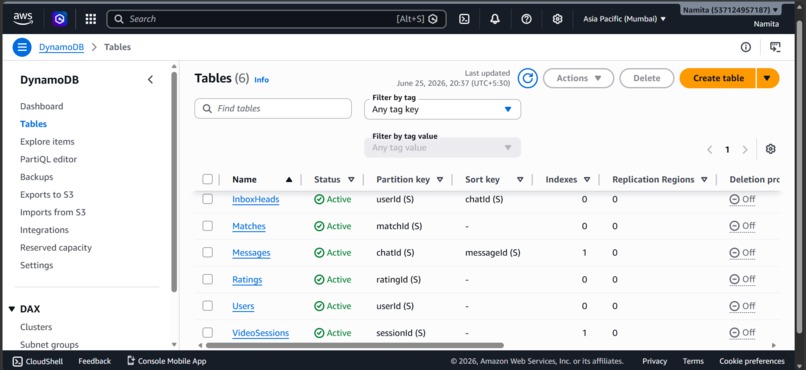Open the Messages table link
The image size is (806, 370).
pyautogui.click(x=251, y=253)
